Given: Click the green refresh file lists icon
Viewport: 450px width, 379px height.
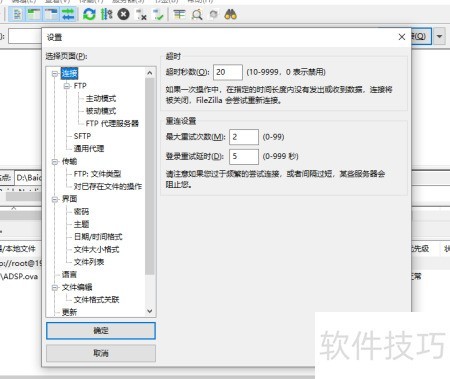Looking at the screenshot, I should (89, 15).
